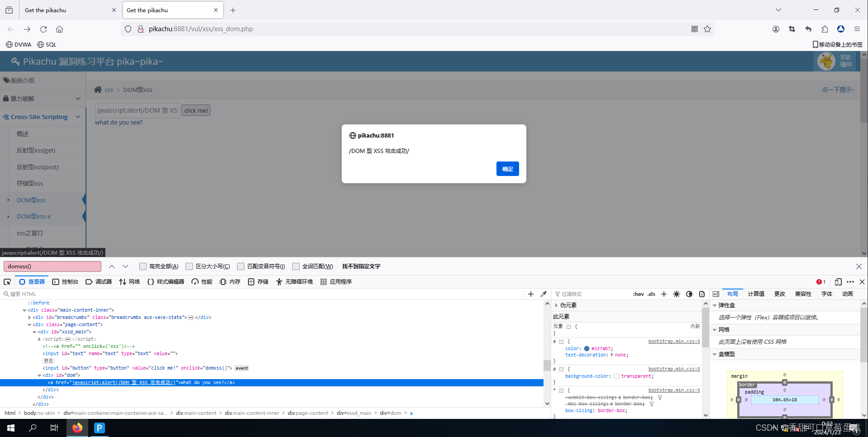
Task: Toggle the :hov pseudo-class panel
Action: (638, 294)
